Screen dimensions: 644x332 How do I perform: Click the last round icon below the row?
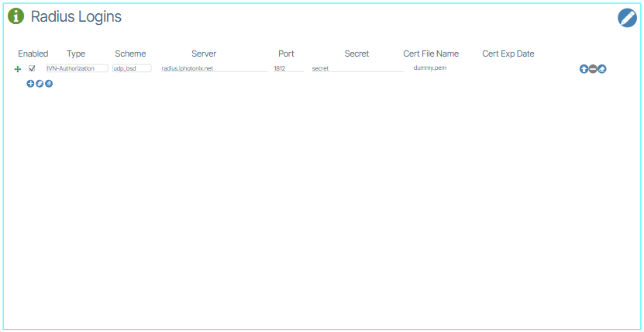coord(49,83)
